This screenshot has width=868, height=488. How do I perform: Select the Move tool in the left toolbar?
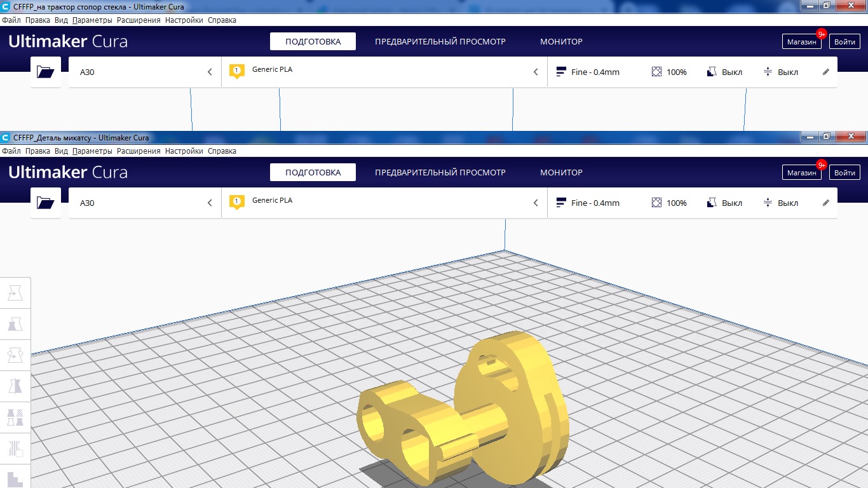click(15, 293)
